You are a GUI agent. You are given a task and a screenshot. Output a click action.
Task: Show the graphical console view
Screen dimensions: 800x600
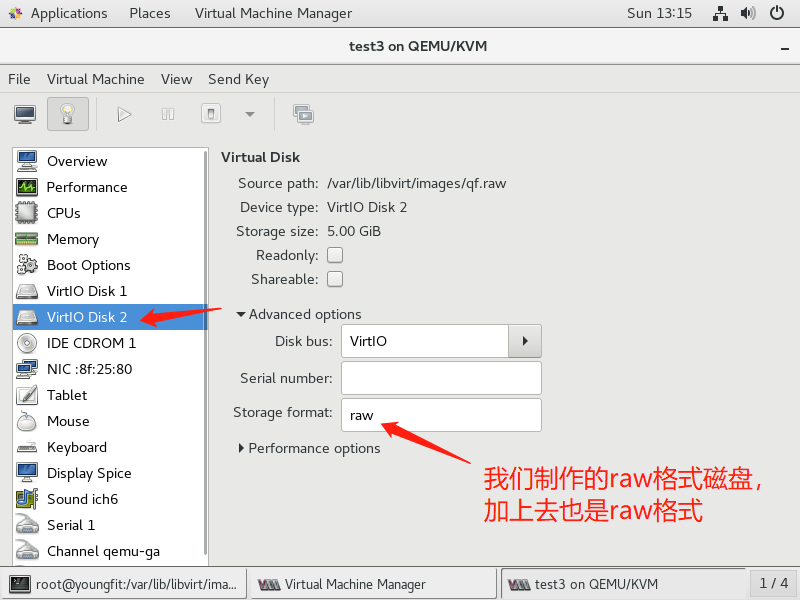point(25,114)
